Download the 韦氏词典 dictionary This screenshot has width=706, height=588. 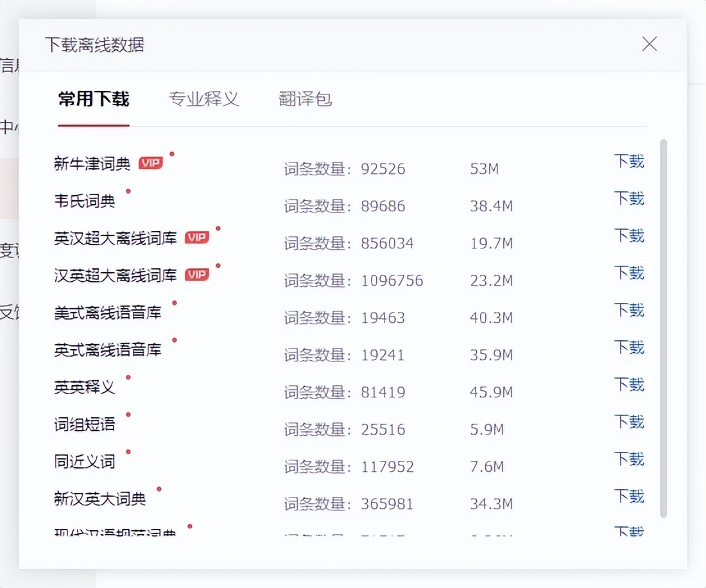[x=628, y=198]
